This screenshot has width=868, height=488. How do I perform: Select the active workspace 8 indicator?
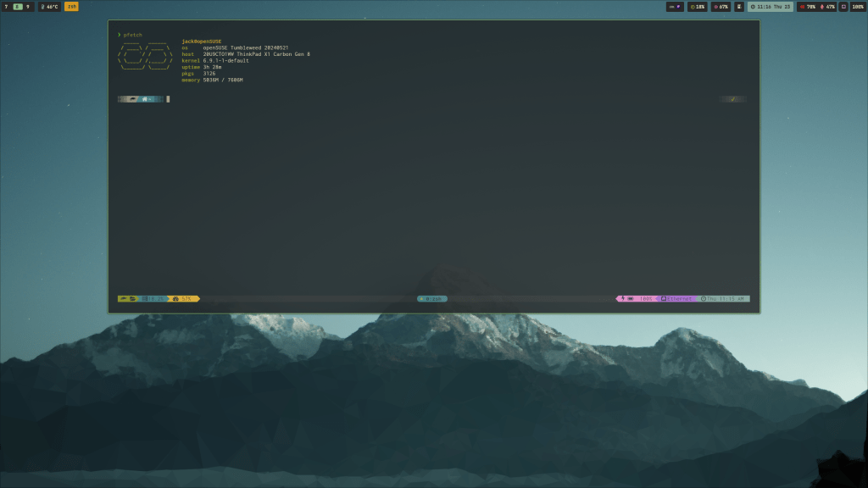(x=17, y=7)
